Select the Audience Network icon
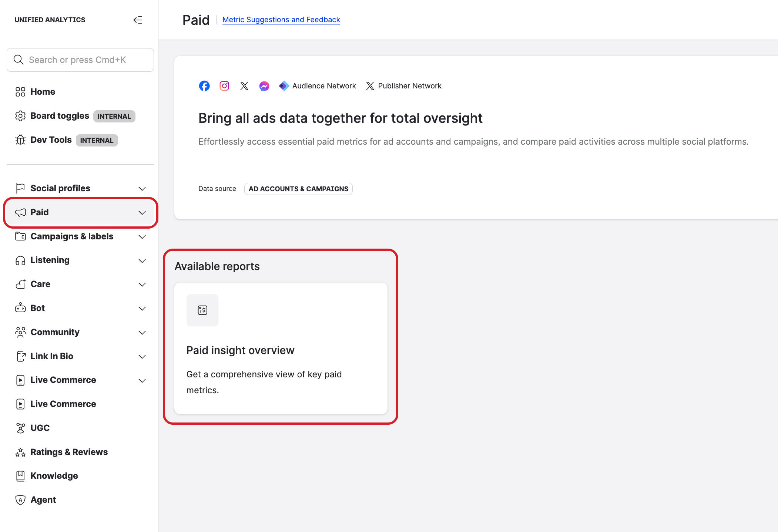The image size is (778, 532). pyautogui.click(x=284, y=85)
